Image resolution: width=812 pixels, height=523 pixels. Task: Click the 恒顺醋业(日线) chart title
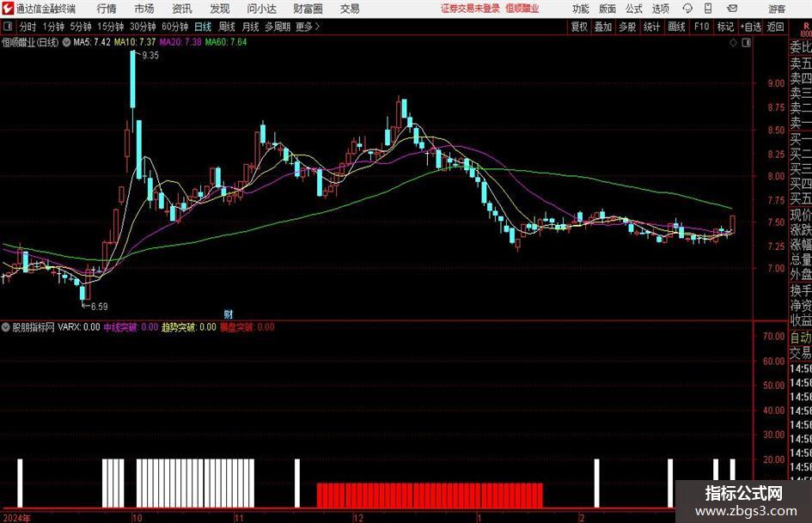click(30, 42)
